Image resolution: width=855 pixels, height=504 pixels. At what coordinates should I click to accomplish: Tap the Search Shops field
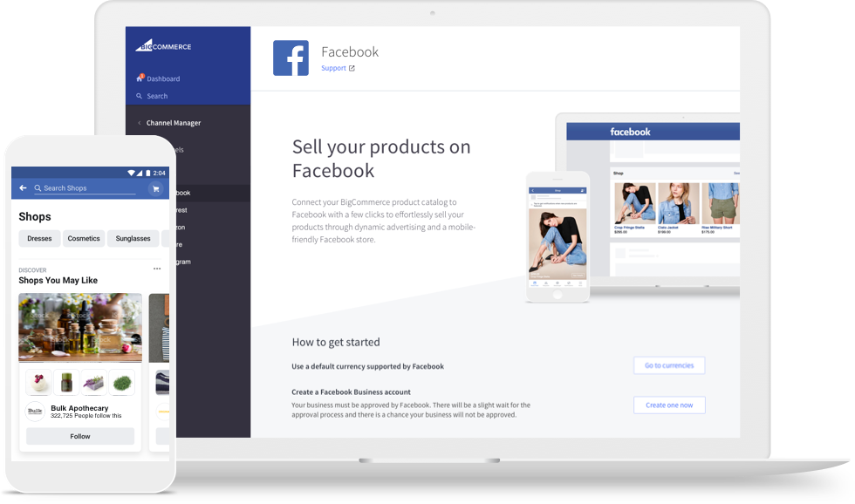[x=85, y=188]
